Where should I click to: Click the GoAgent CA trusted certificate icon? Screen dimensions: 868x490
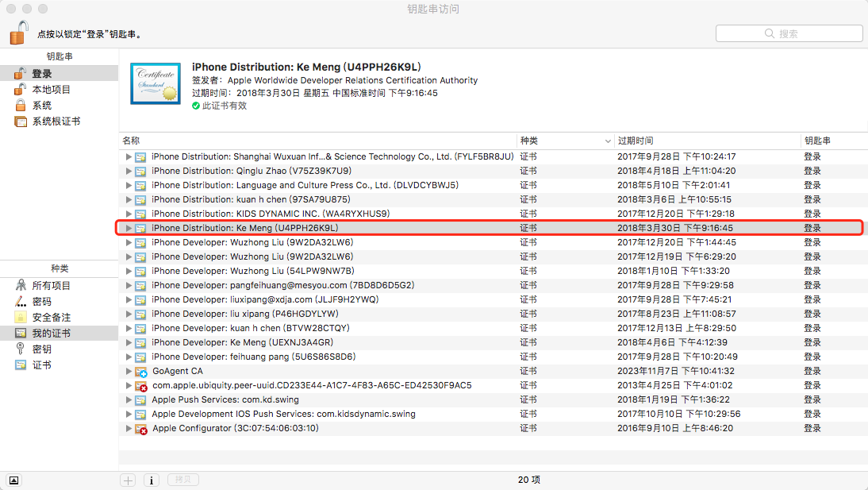(x=141, y=372)
